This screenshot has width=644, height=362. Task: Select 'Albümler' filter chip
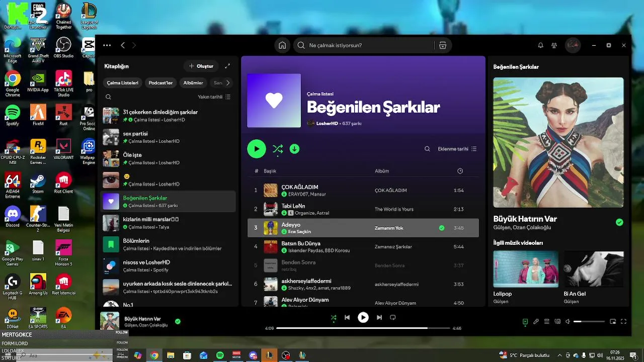click(x=193, y=83)
